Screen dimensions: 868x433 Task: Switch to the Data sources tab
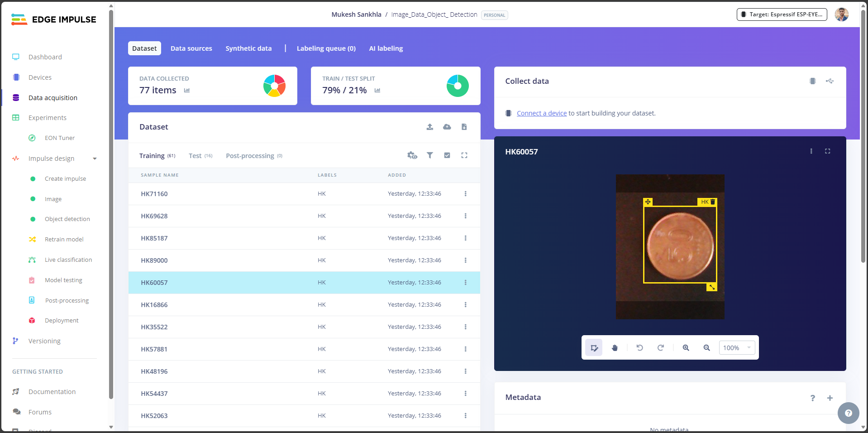coord(191,48)
